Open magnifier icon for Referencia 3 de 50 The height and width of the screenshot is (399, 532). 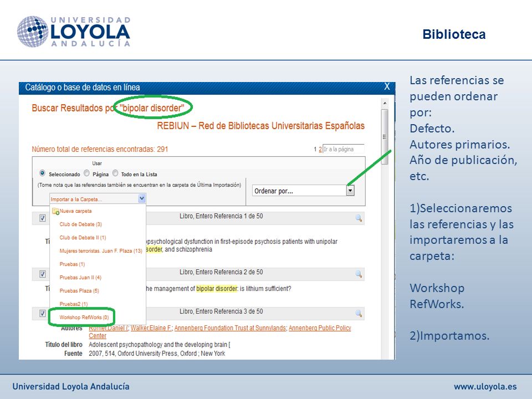coord(359,314)
